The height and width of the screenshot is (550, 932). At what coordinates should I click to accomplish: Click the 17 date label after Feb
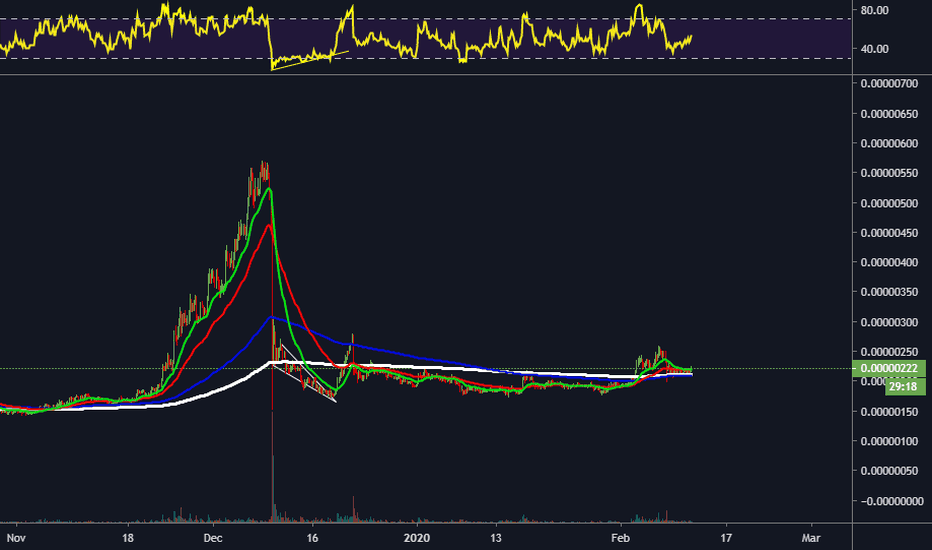726,538
